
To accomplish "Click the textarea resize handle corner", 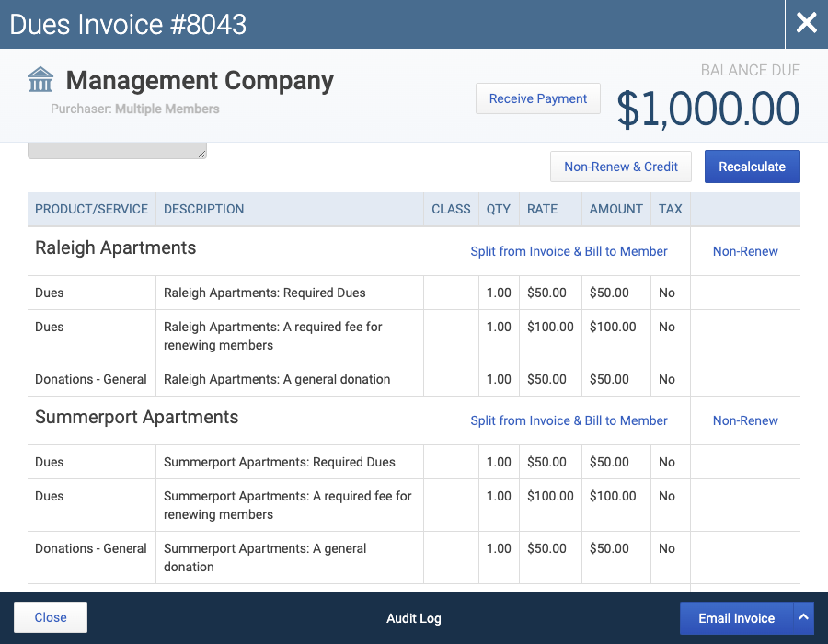I will point(201,154).
